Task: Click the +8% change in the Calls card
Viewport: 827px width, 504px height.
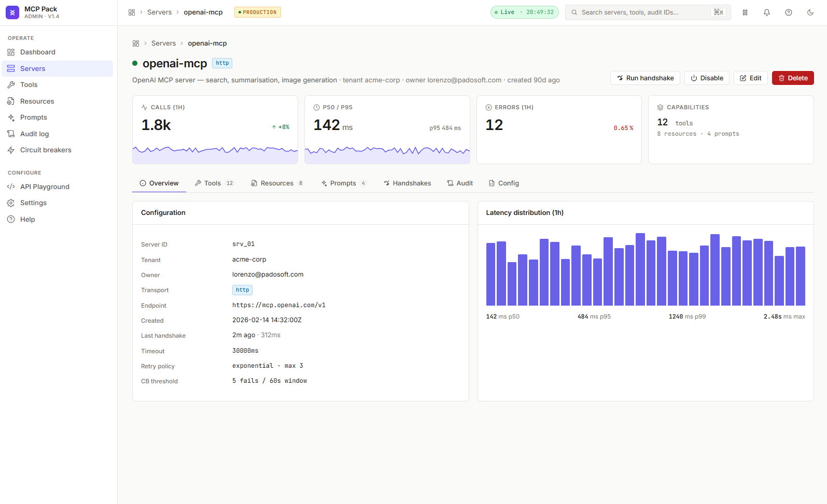Action: point(281,127)
